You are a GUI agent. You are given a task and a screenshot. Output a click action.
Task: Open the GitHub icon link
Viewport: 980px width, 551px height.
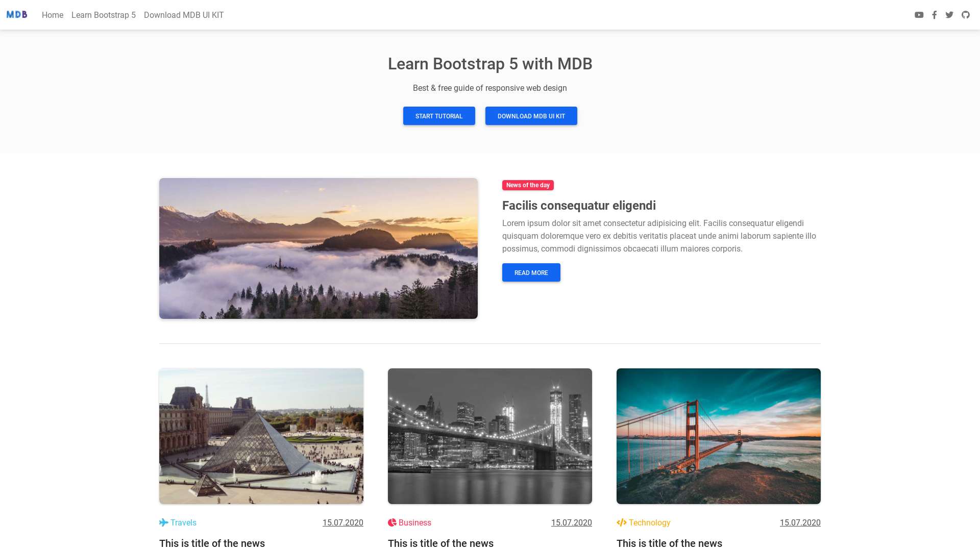pyautogui.click(x=966, y=15)
